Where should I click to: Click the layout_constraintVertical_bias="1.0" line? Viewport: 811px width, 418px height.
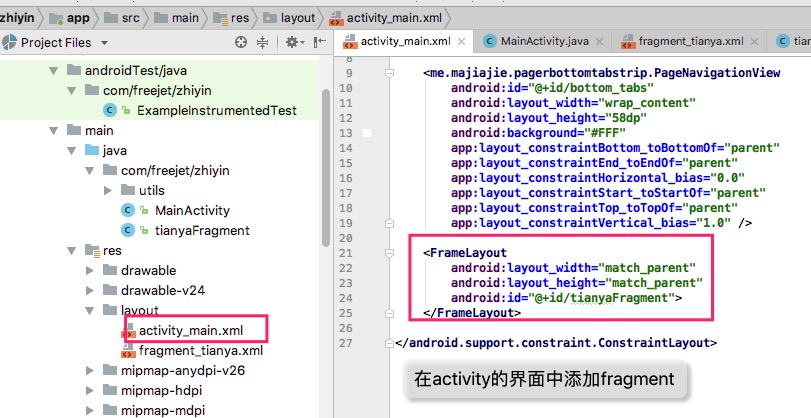[602, 223]
